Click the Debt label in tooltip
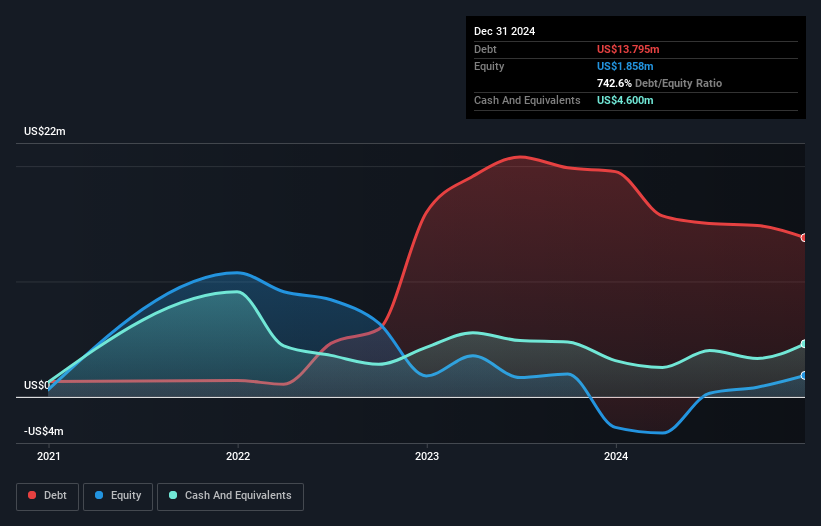Viewport: 821px width, 526px height. point(485,49)
